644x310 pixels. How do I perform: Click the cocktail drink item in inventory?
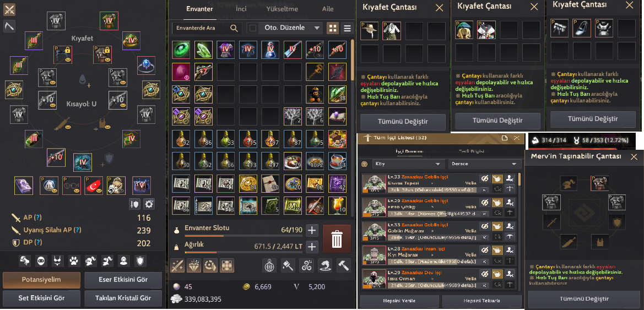(337, 205)
